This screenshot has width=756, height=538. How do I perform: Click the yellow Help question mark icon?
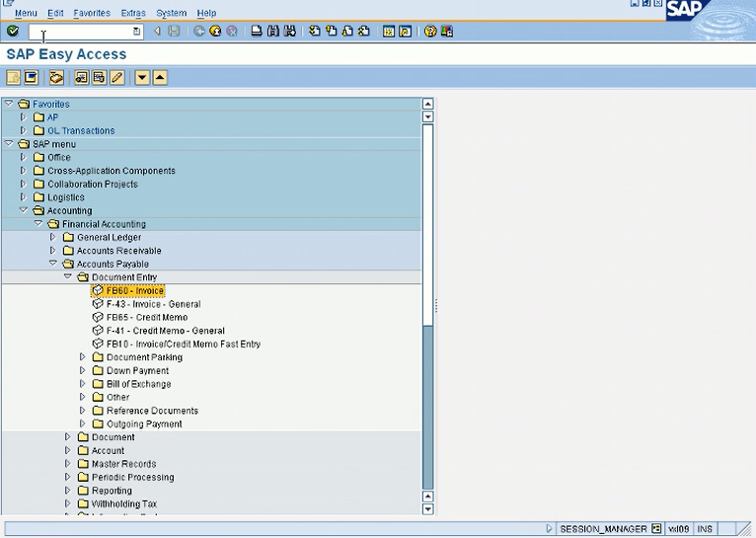pyautogui.click(x=430, y=32)
